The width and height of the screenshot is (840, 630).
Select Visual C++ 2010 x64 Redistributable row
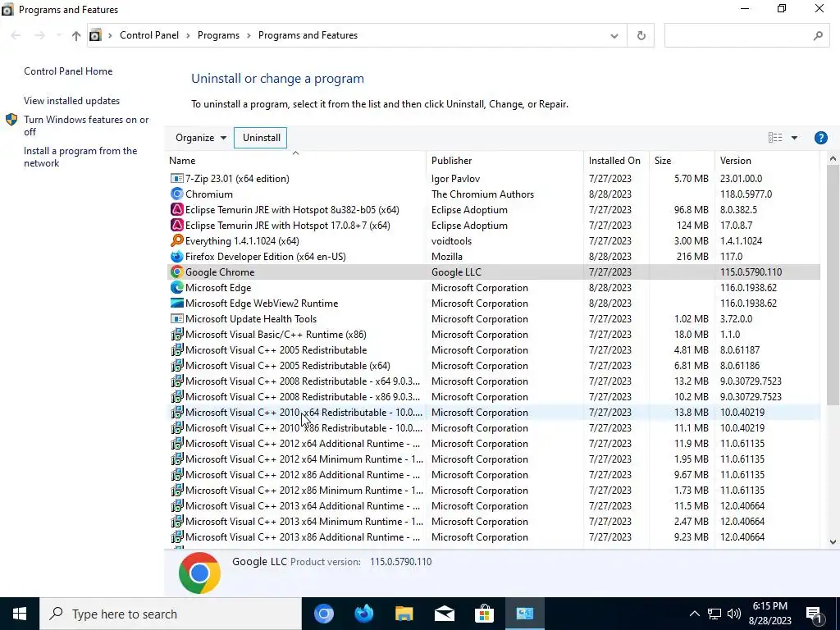click(493, 412)
